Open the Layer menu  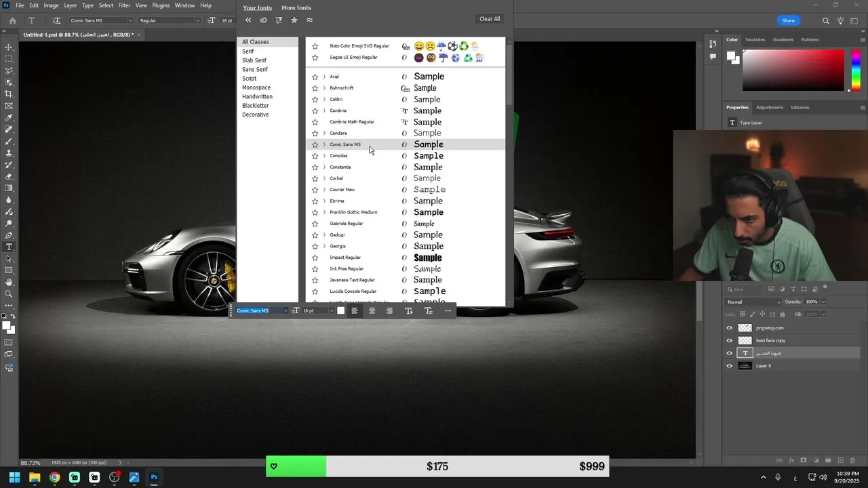pyautogui.click(x=71, y=5)
